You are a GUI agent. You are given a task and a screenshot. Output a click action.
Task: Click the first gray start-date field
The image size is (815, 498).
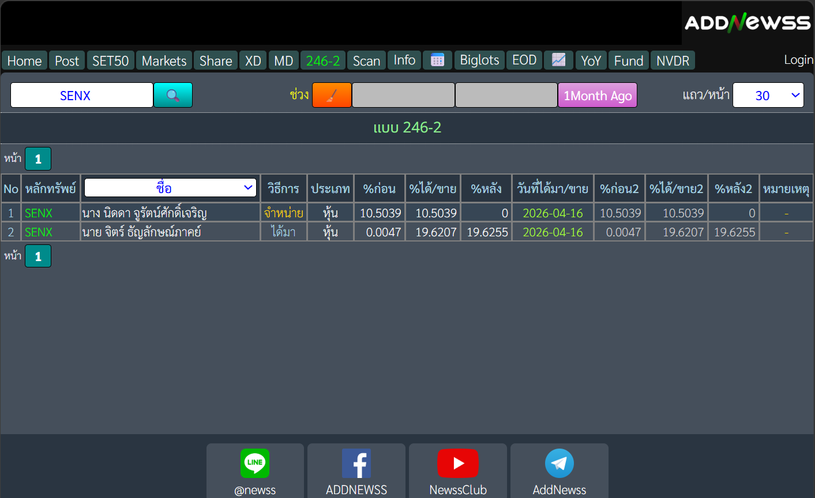click(x=402, y=95)
